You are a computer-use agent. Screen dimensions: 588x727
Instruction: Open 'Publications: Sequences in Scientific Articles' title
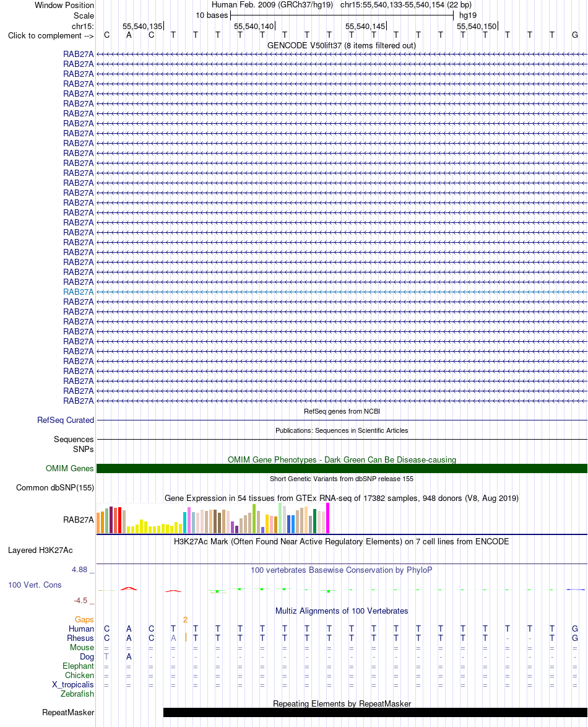pyautogui.click(x=342, y=430)
